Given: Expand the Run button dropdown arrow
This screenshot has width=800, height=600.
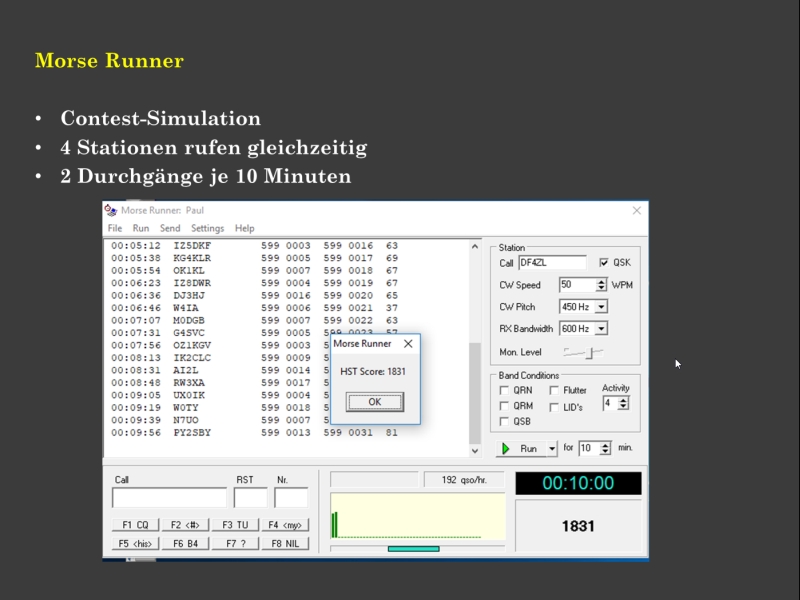Looking at the screenshot, I should pyautogui.click(x=552, y=448).
